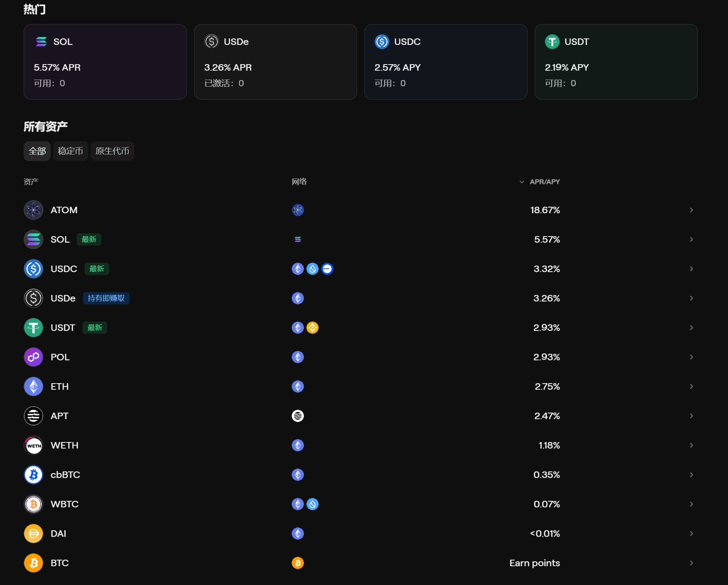Click the Earn points label in BTC row
This screenshot has height=585, width=728.
(535, 563)
